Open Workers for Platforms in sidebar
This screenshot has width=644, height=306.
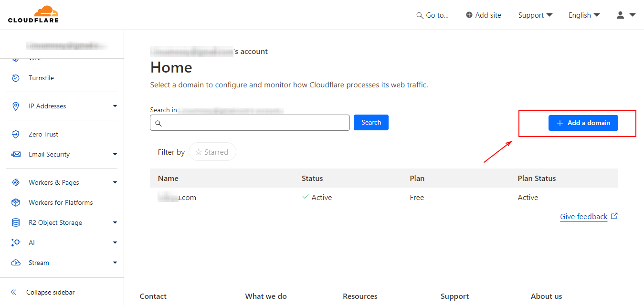pos(61,202)
